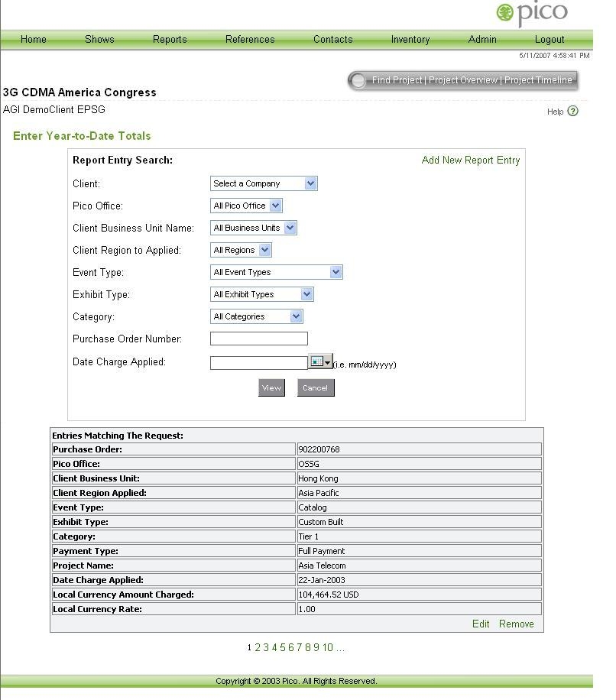
Task: Click the Catalog event type value
Action: [313, 507]
